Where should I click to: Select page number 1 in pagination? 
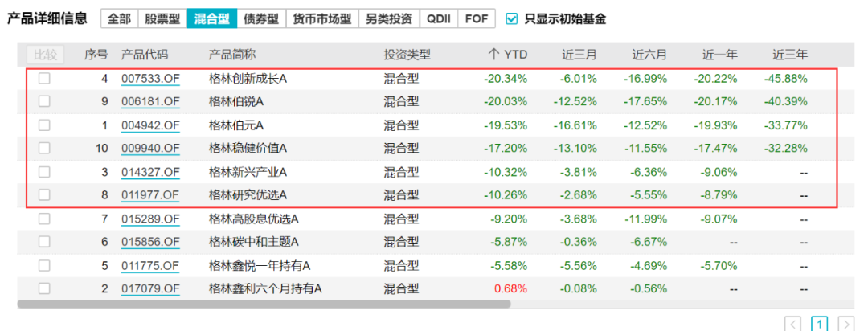tap(819, 324)
